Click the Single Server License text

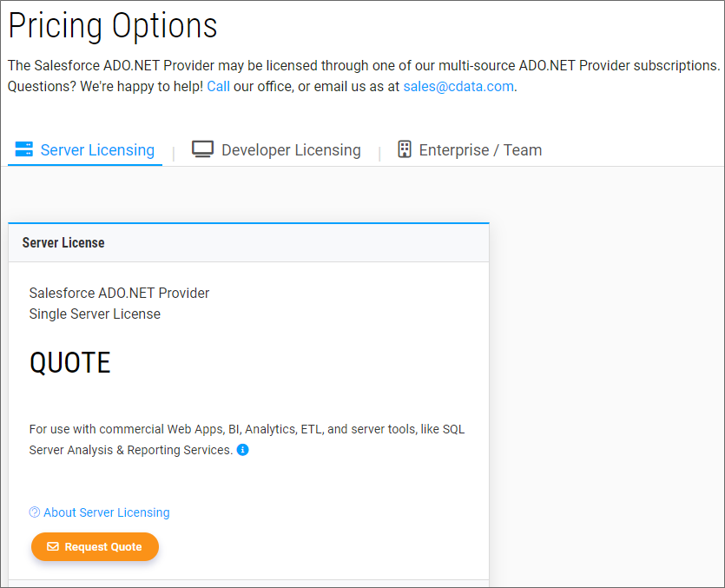click(95, 314)
